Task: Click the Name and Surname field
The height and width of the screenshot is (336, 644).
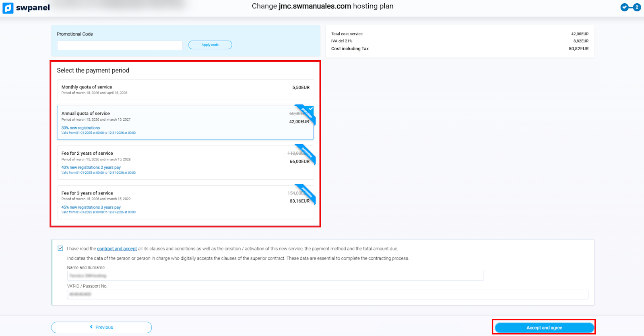Action: tap(275, 276)
